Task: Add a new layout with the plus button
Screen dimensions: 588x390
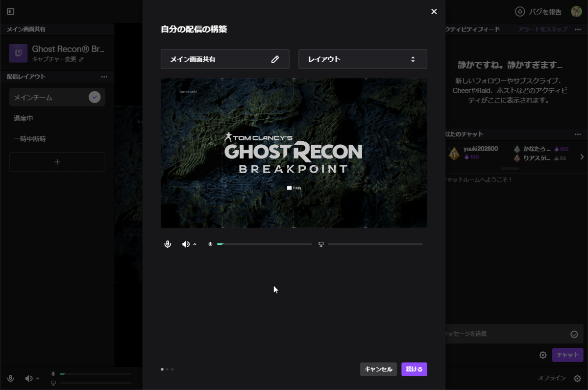Action: (x=57, y=162)
